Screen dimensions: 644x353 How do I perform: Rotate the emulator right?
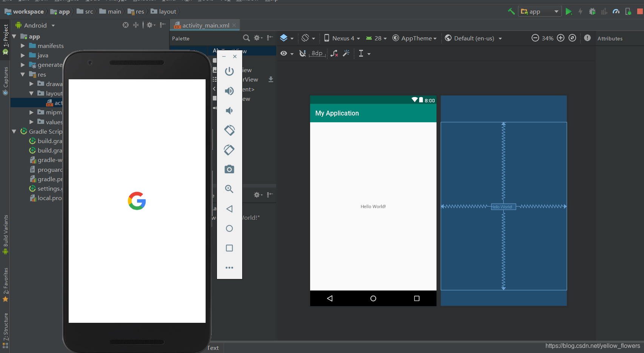229,150
